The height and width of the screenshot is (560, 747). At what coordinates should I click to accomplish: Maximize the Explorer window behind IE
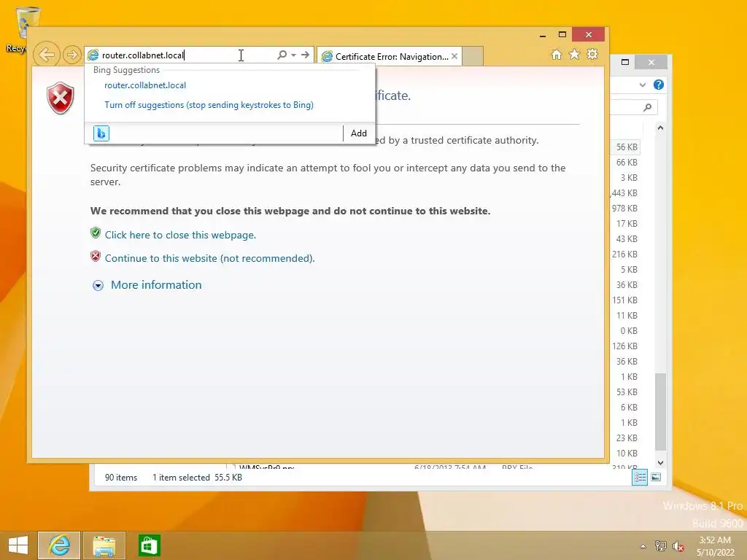pyautogui.click(x=625, y=62)
